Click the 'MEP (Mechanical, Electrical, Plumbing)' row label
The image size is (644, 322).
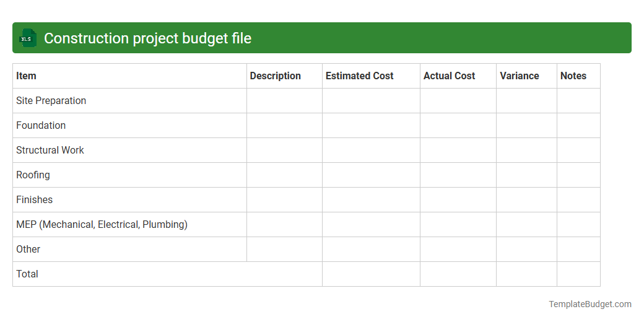(102, 225)
